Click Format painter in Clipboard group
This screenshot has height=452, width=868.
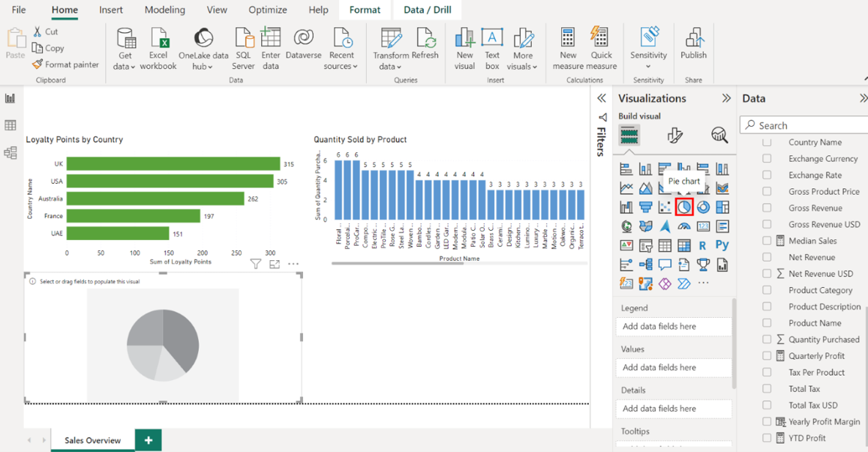pyautogui.click(x=65, y=64)
